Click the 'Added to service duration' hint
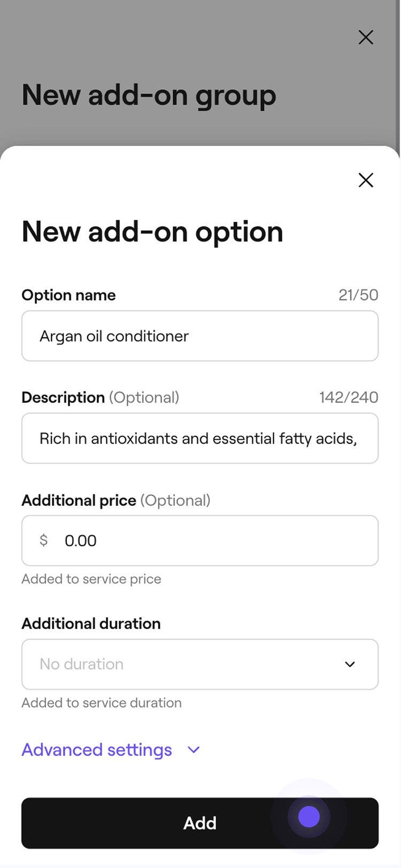This screenshot has height=868, width=401. pyautogui.click(x=102, y=703)
